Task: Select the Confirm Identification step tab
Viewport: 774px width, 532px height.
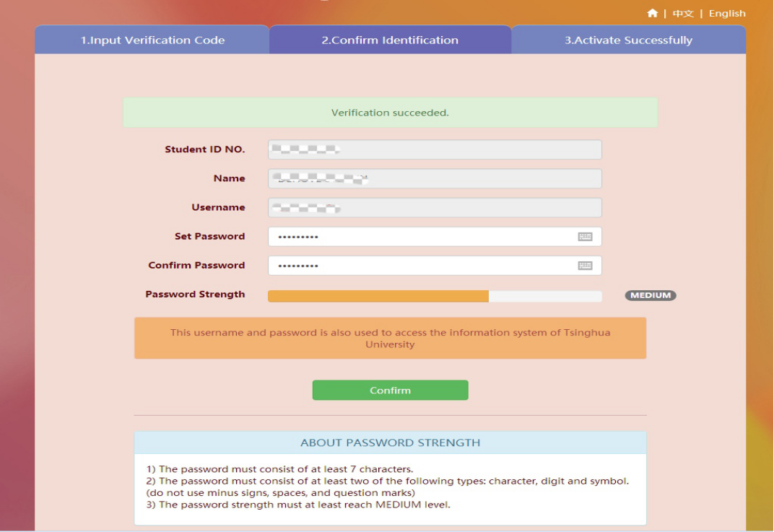Action: click(x=390, y=40)
